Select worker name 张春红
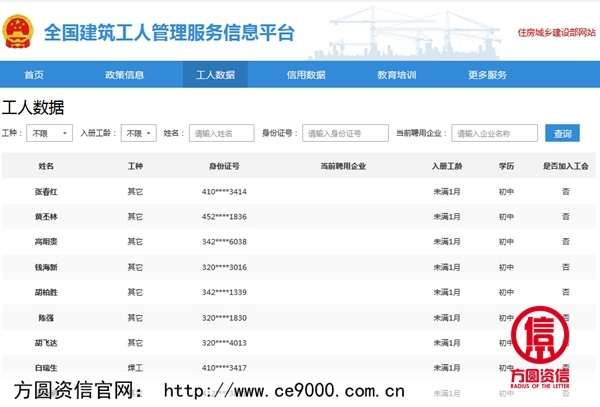This screenshot has height=407, width=600. pyautogui.click(x=46, y=192)
